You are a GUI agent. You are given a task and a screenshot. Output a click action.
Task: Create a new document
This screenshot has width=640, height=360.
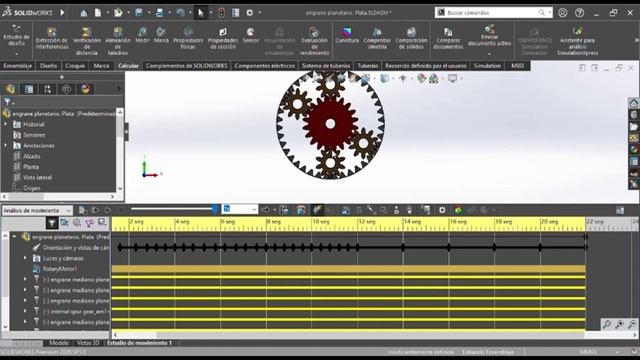coord(98,13)
